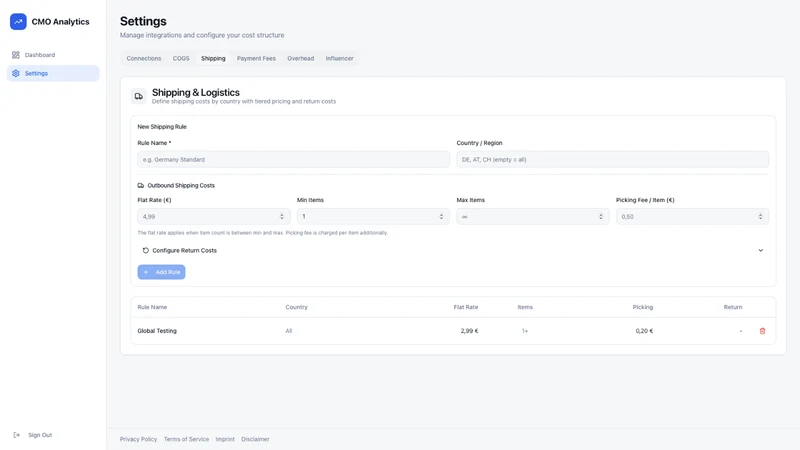This screenshot has width=800, height=450.
Task: Open the Privacy Policy link
Action: click(x=138, y=439)
